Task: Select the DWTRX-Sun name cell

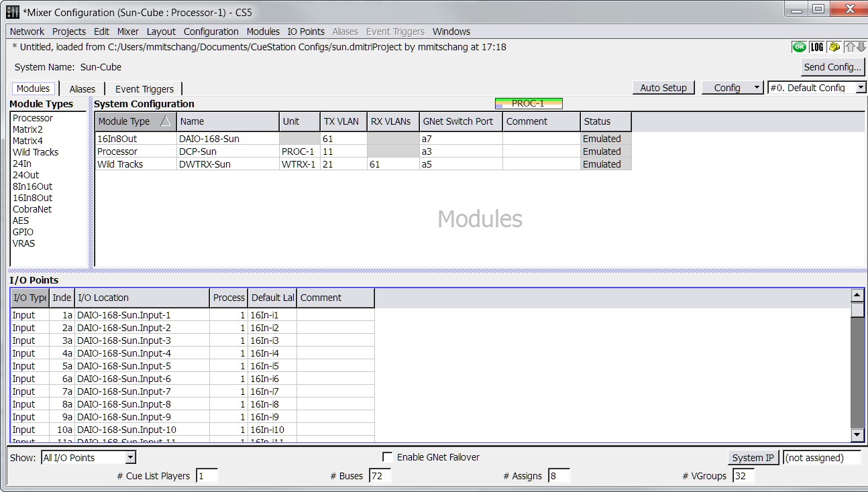Action: click(228, 164)
